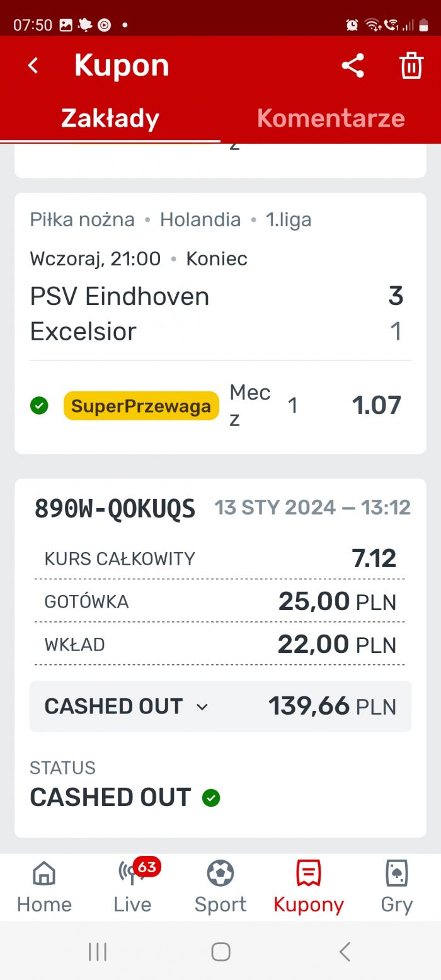Image resolution: width=441 pixels, height=980 pixels.
Task: Tap the 139,66 PLN cashed out row
Action: point(220,706)
